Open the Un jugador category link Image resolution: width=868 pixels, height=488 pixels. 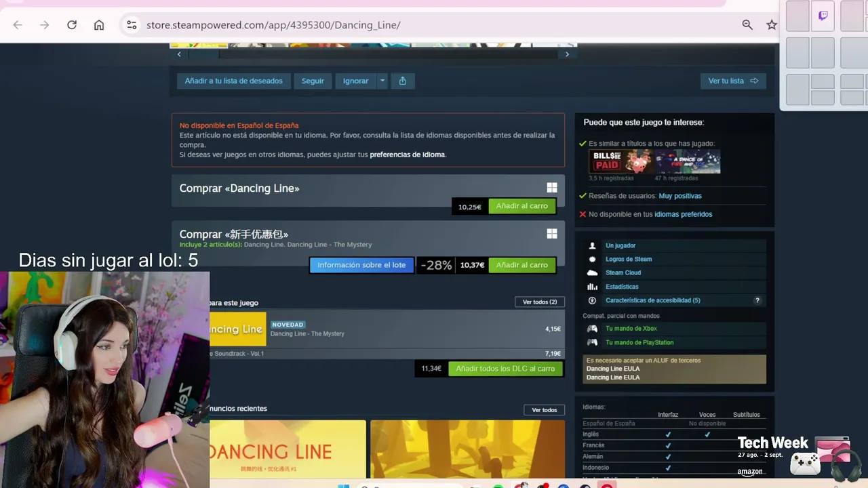620,245
